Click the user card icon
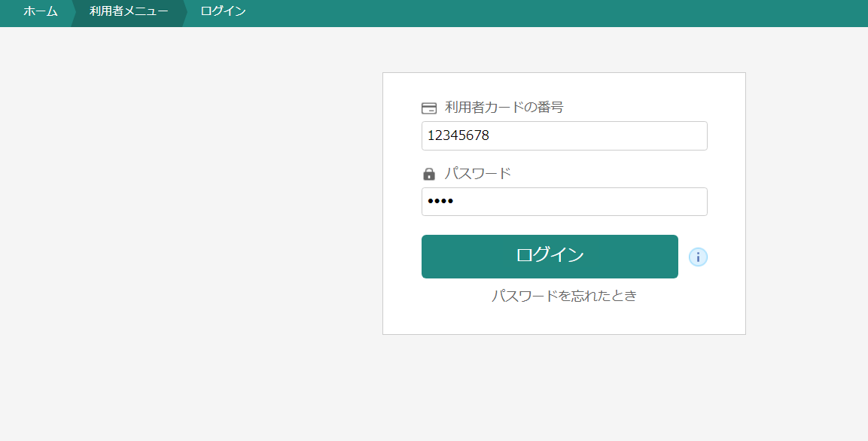 coord(429,108)
